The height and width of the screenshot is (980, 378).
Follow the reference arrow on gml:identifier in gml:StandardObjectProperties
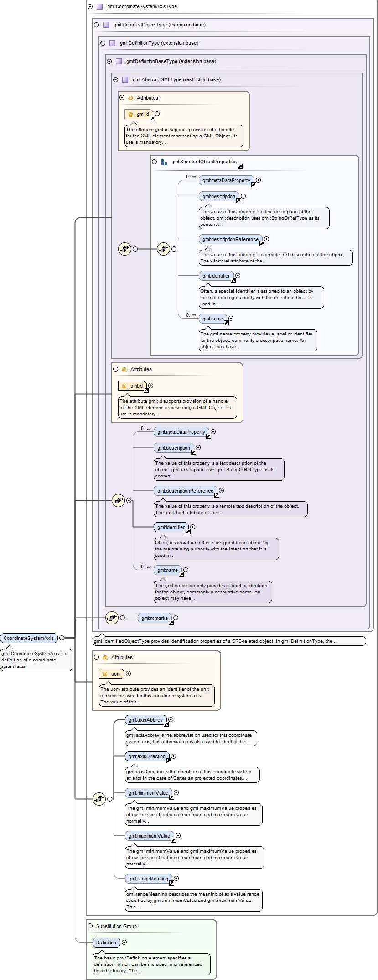233,280
